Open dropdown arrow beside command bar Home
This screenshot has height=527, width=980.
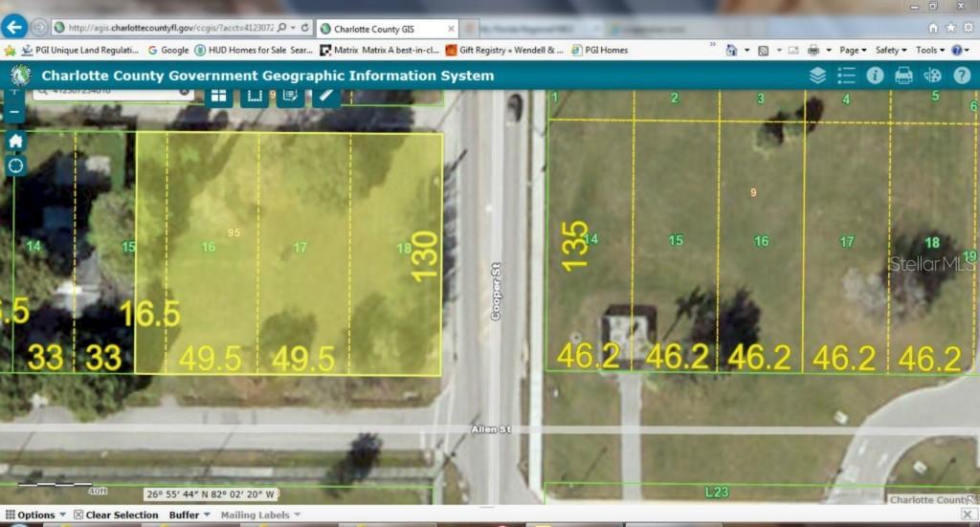pyautogui.click(x=746, y=50)
